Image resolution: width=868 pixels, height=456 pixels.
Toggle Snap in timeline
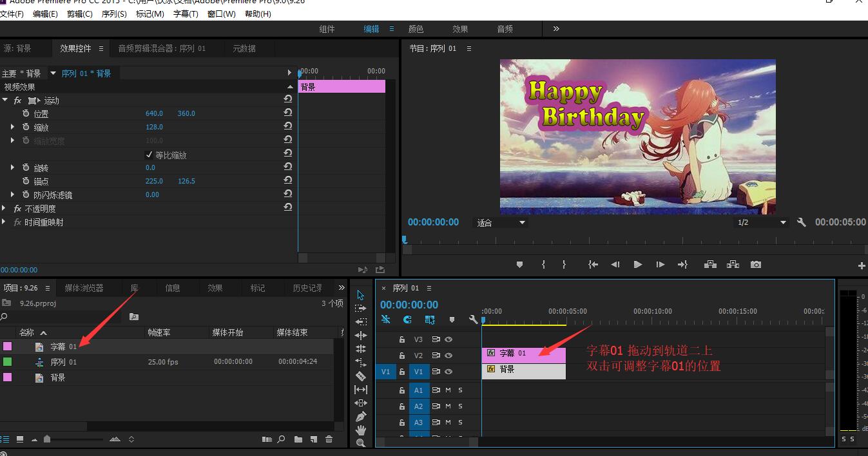[x=407, y=319]
